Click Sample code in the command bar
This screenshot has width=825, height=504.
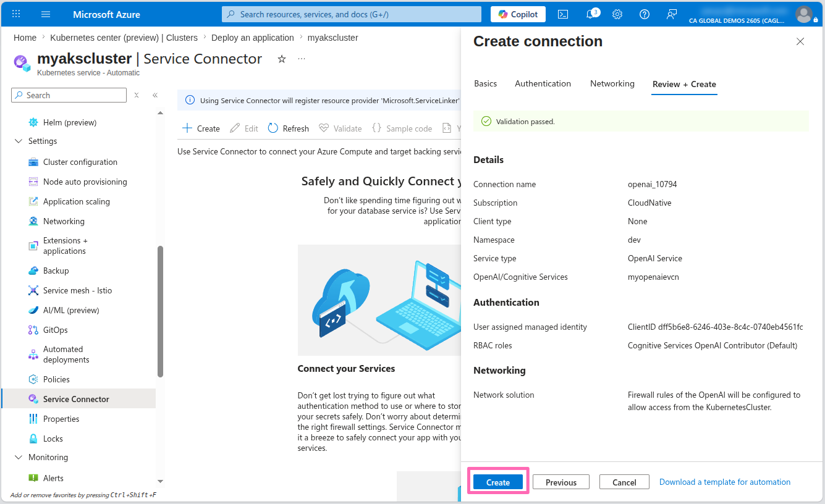coord(402,128)
